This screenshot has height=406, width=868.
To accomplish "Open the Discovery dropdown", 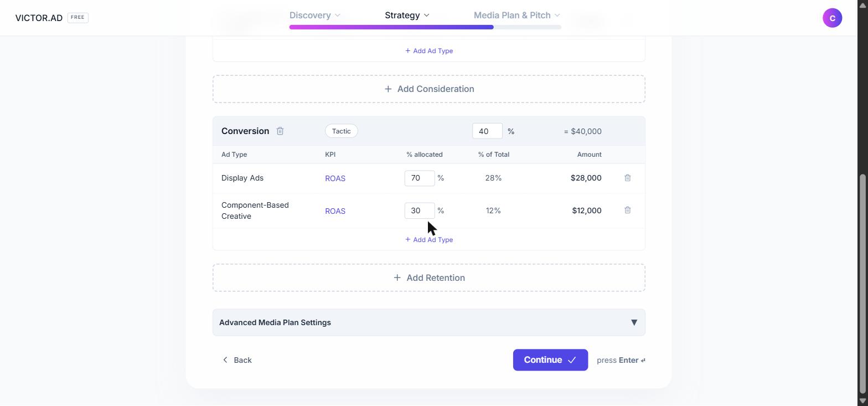I will 314,15.
